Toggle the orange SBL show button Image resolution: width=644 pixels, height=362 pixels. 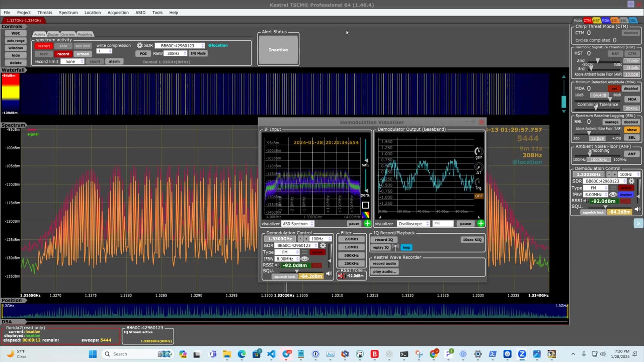pyautogui.click(x=631, y=130)
